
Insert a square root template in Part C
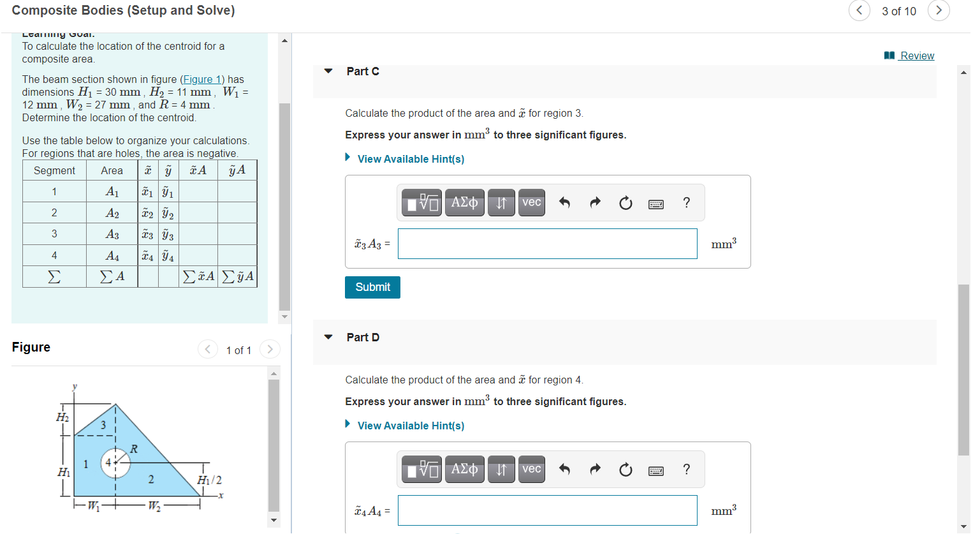[421, 202]
